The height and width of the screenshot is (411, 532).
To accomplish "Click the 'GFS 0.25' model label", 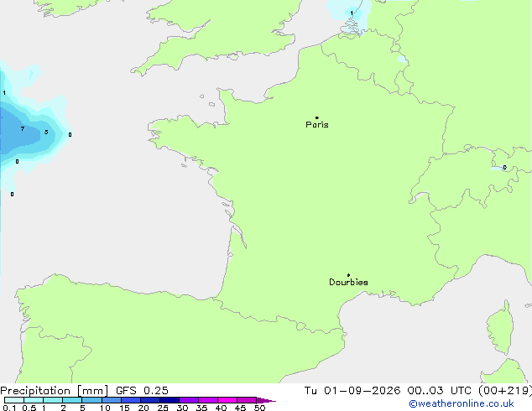I will 142,391.
